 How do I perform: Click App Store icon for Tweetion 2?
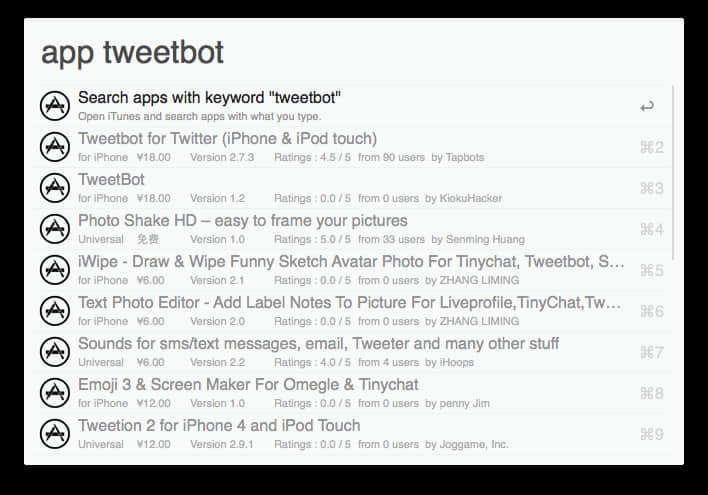[55, 434]
